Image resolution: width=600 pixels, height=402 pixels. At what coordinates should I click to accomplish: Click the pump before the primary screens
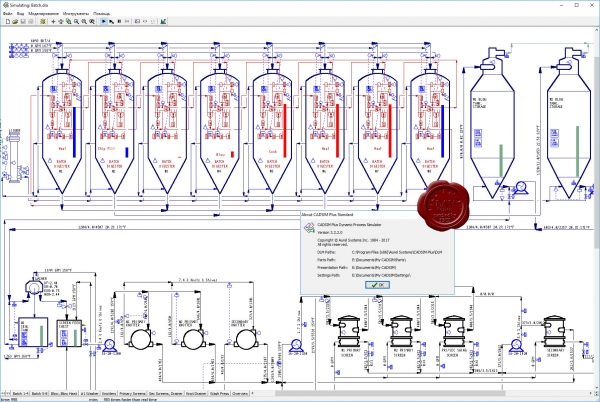296,345
